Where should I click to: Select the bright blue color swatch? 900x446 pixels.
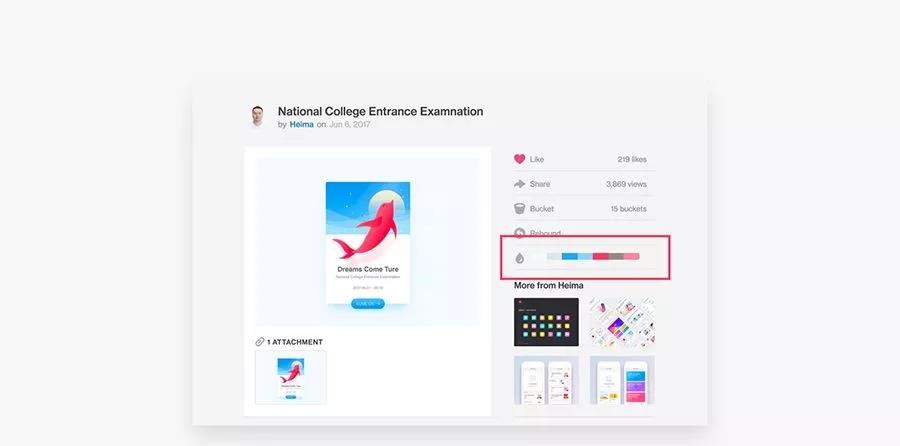[569, 257]
